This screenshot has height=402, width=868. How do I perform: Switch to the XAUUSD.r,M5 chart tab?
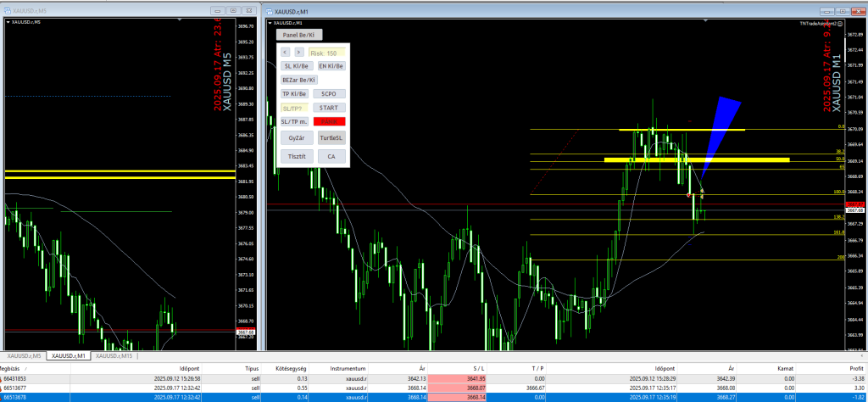click(24, 355)
